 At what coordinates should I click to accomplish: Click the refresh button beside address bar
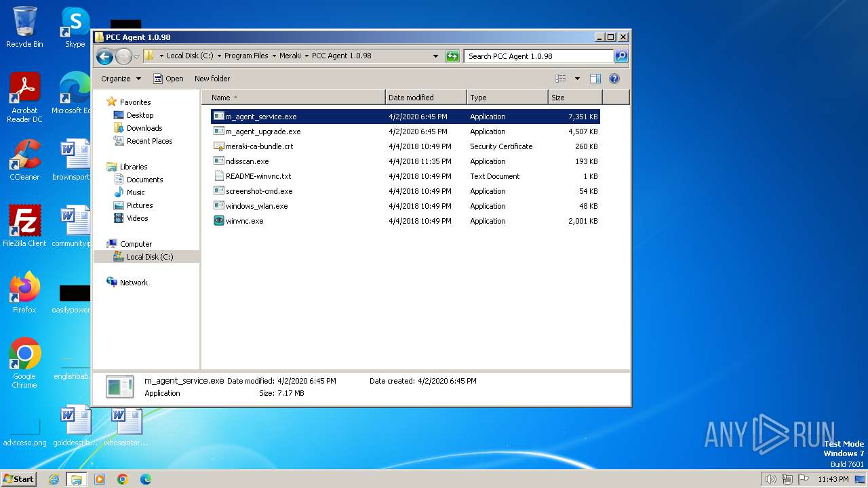tap(452, 56)
